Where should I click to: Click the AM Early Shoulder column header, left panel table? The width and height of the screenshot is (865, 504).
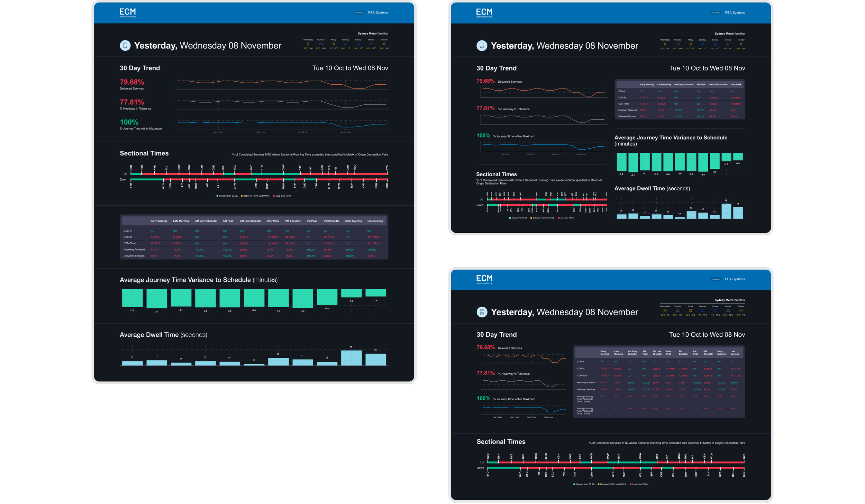[206, 221]
